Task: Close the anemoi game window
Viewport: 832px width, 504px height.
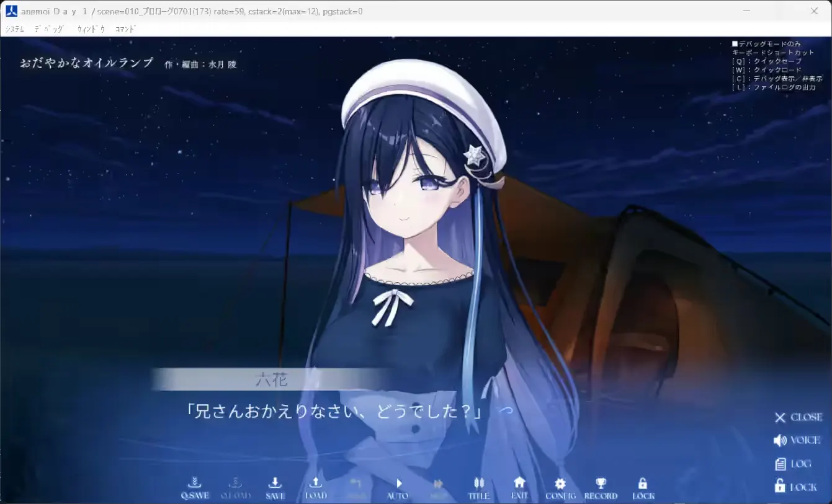Action: pyautogui.click(x=815, y=11)
